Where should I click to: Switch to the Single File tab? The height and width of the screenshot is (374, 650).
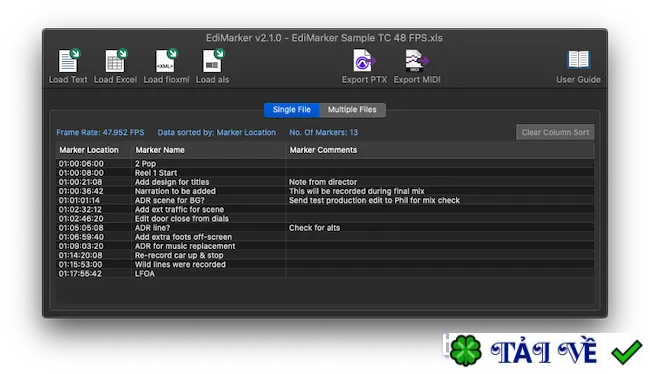pos(292,110)
